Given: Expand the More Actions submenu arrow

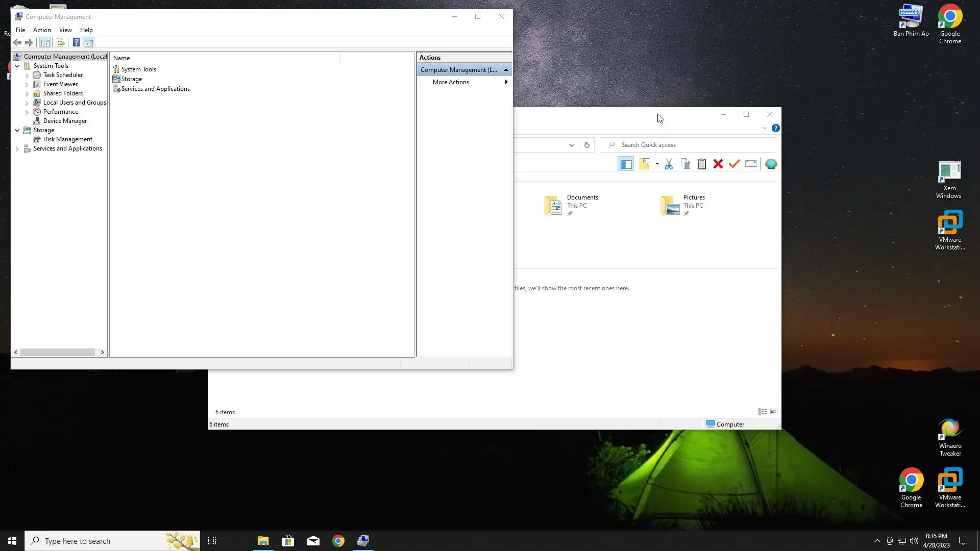Looking at the screenshot, I should (x=506, y=82).
